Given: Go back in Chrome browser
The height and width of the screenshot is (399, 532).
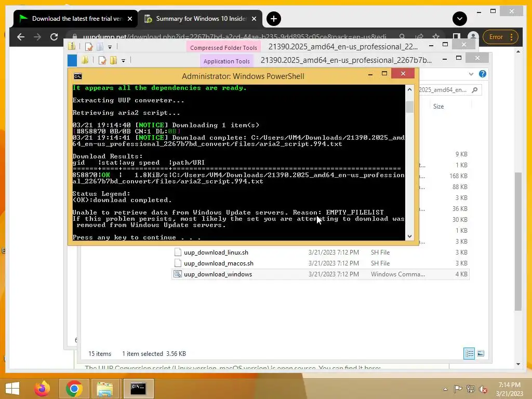Looking at the screenshot, I should pyautogui.click(x=21, y=37).
